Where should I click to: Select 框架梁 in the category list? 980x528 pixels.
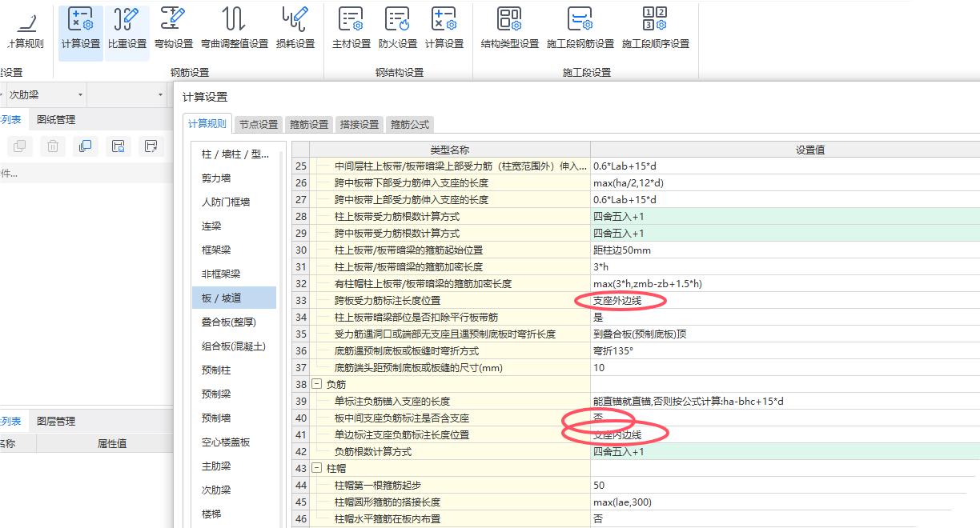(x=235, y=250)
